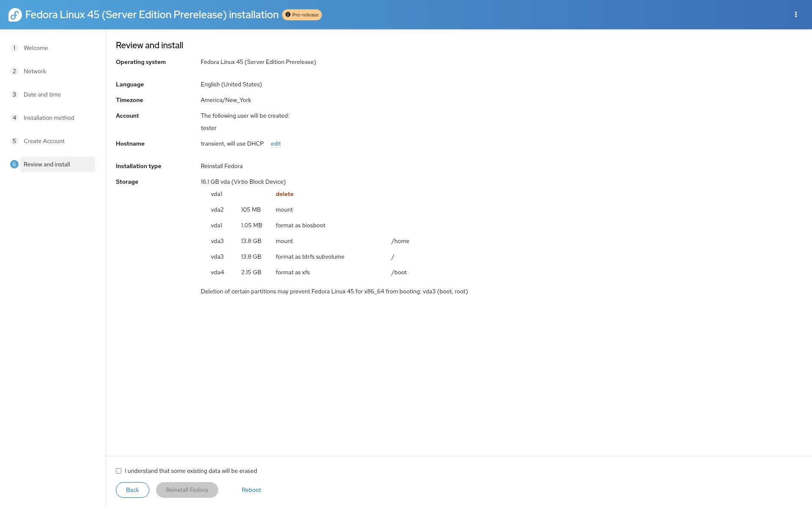Viewport: 812px width, 508px height.
Task: Click the 2.15 GB size value
Action: pos(251,272)
